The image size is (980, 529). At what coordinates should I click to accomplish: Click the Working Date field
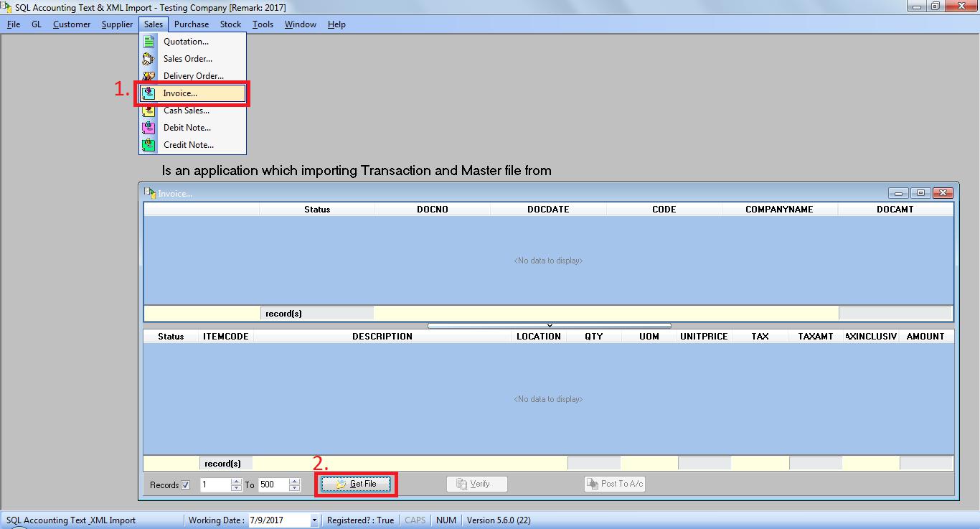[x=278, y=520]
